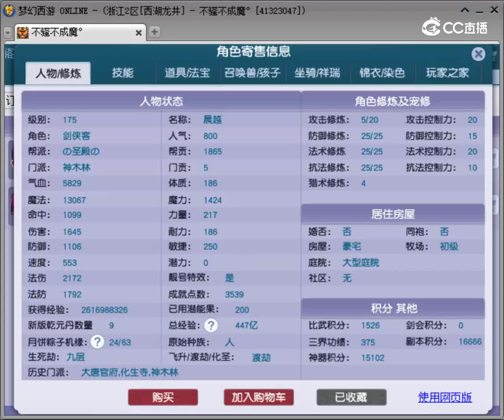Click 攻击修炼 value 5/20
The width and height of the screenshot is (504, 420).
click(x=369, y=120)
